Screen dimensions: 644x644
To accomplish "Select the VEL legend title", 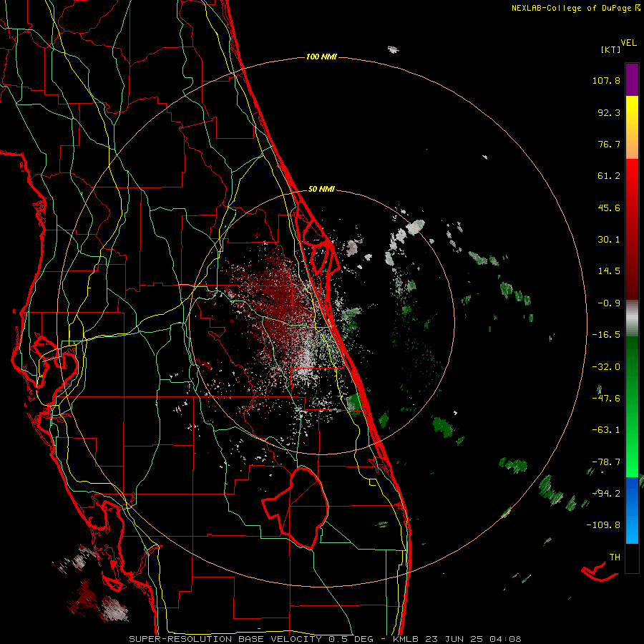I will coord(628,43).
